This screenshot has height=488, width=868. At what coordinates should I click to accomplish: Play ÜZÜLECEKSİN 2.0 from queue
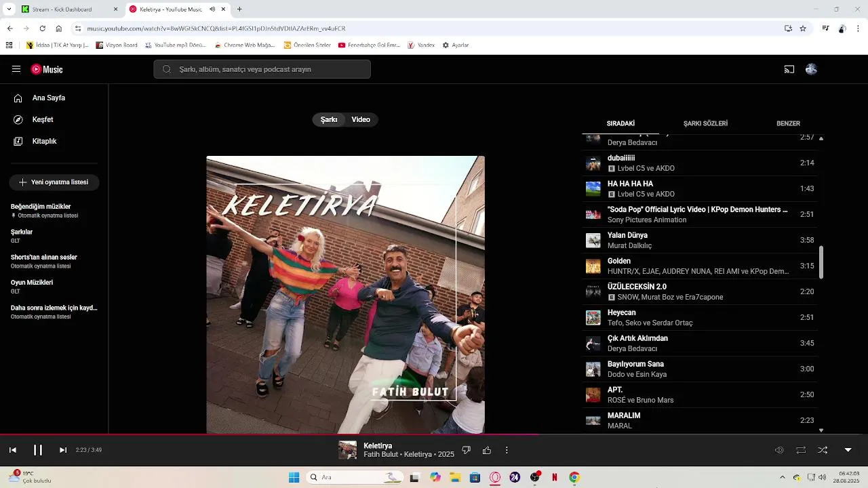pos(700,292)
